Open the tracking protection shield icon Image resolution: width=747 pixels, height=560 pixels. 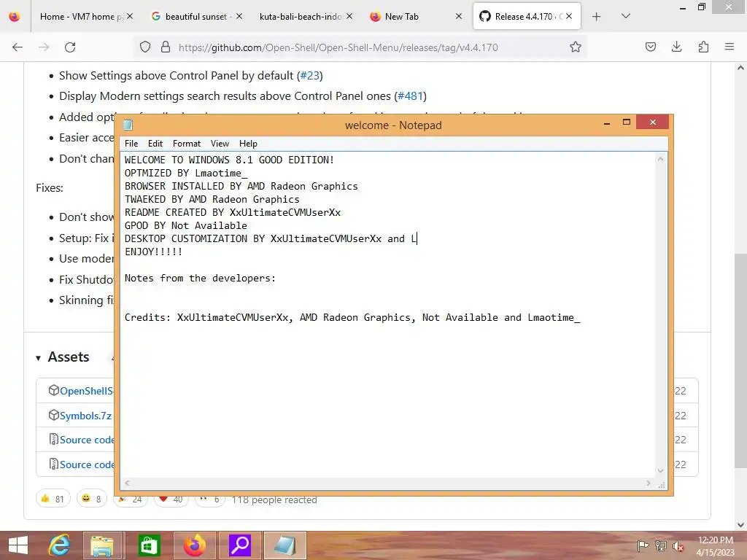(145, 47)
